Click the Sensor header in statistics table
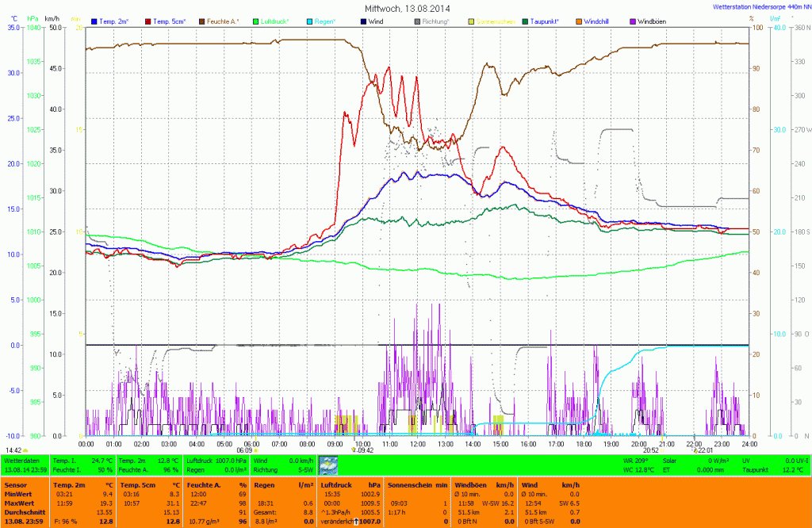Image resolution: width=812 pixels, height=528 pixels. pyautogui.click(x=15, y=484)
